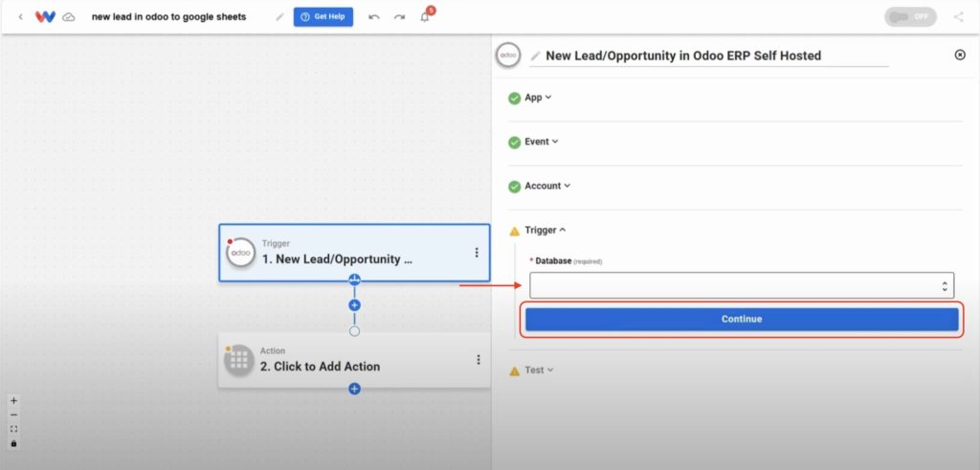The width and height of the screenshot is (980, 470).
Task: Open the action node's three-dot menu
Action: (x=479, y=359)
